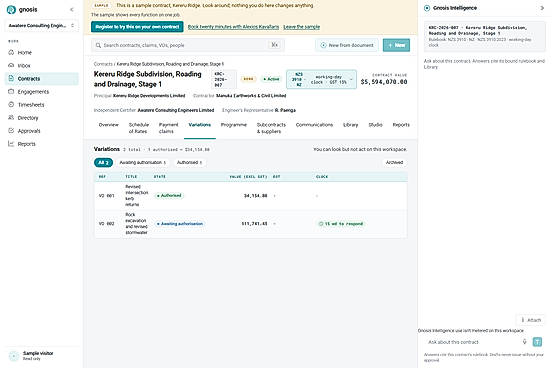Click the Home house icon
The width and height of the screenshot is (552, 368).
coord(11,52)
